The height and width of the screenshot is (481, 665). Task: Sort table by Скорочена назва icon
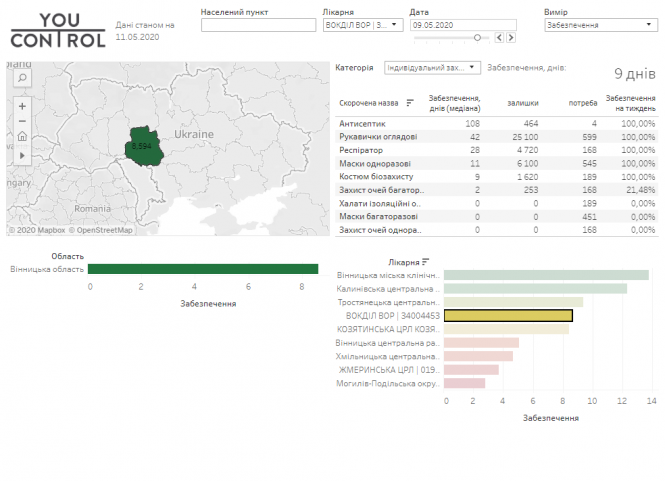410,103
